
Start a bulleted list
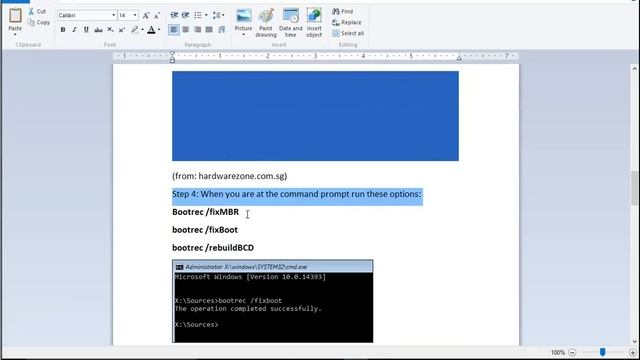pyautogui.click(x=198, y=16)
